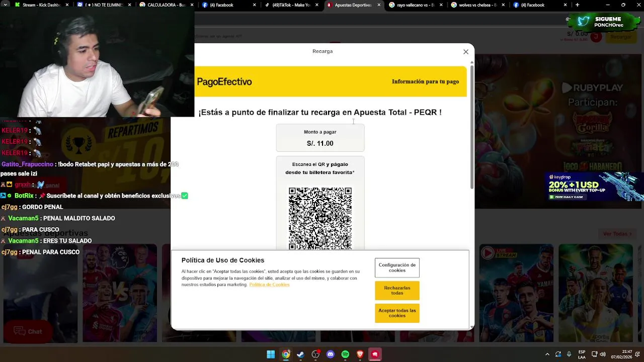Image resolution: width=644 pixels, height=362 pixels.
Task: Open OBS Studio from the taskbar
Action: tap(315, 354)
